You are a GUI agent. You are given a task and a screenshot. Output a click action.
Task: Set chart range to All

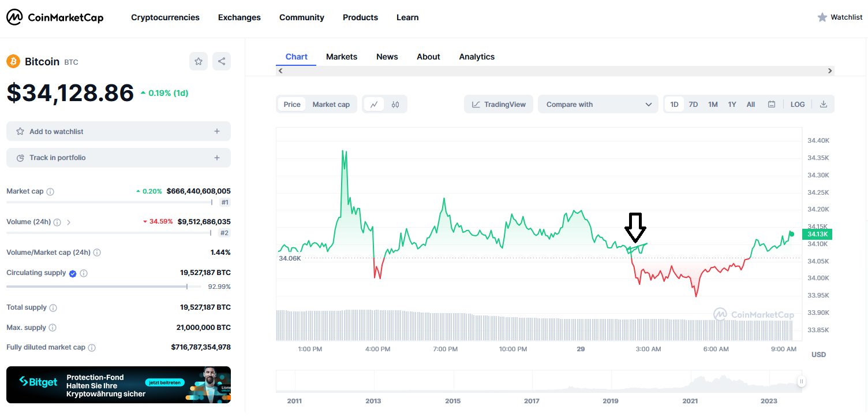751,105
